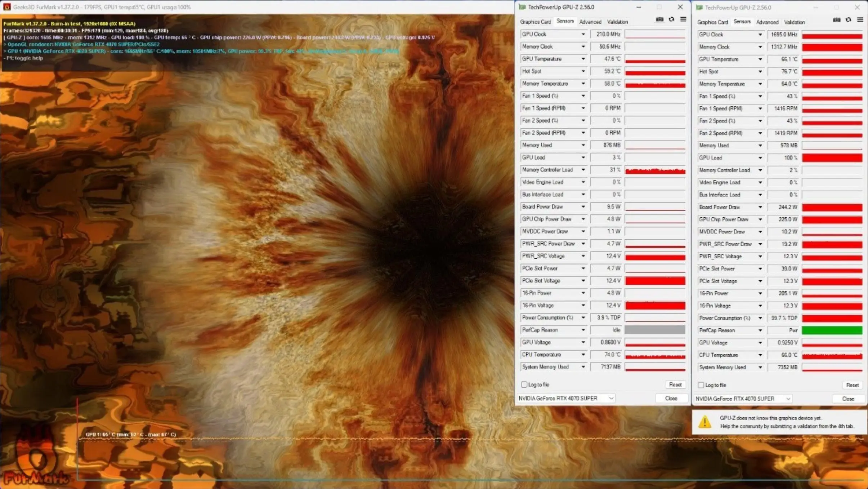Click the Sensors tab in GPU-Z left panel

click(563, 22)
